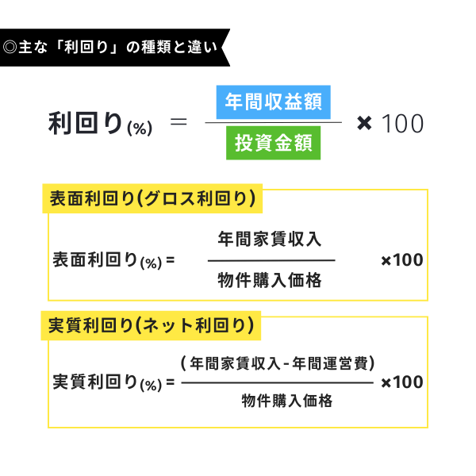Viewport: 476px width, 476px height.
Task: Click the × multiplication symbol before 100
Action: point(364,123)
